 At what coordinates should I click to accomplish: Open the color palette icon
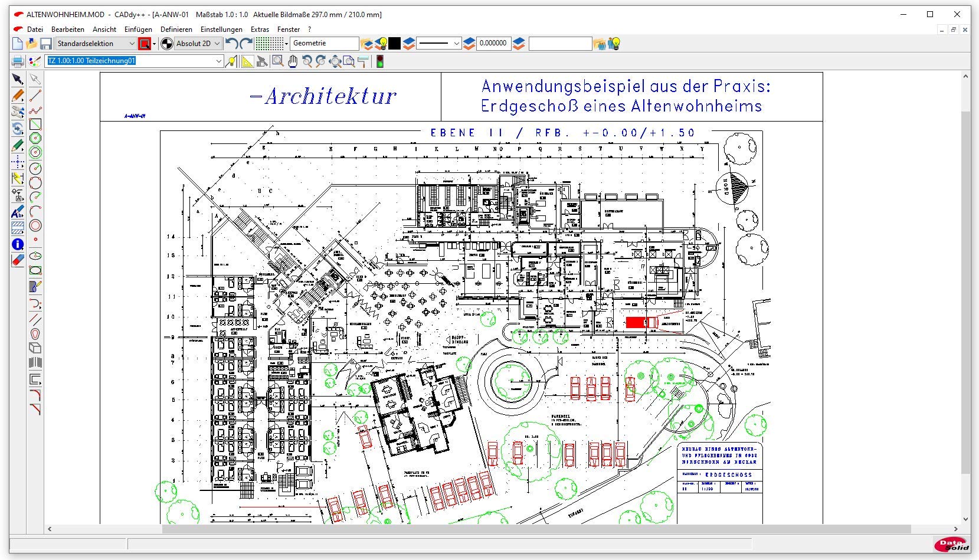[35, 61]
